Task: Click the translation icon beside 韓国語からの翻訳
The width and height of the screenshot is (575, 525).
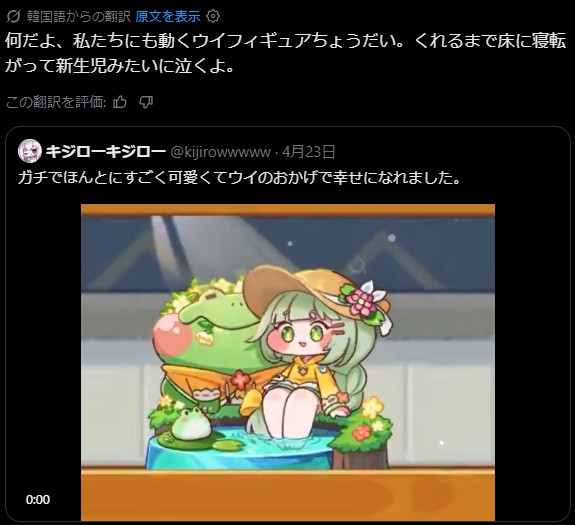Action: (13, 16)
